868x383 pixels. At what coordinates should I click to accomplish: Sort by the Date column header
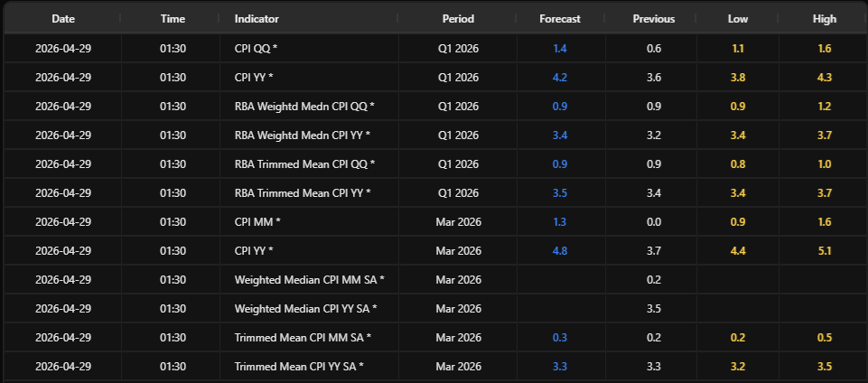63,19
